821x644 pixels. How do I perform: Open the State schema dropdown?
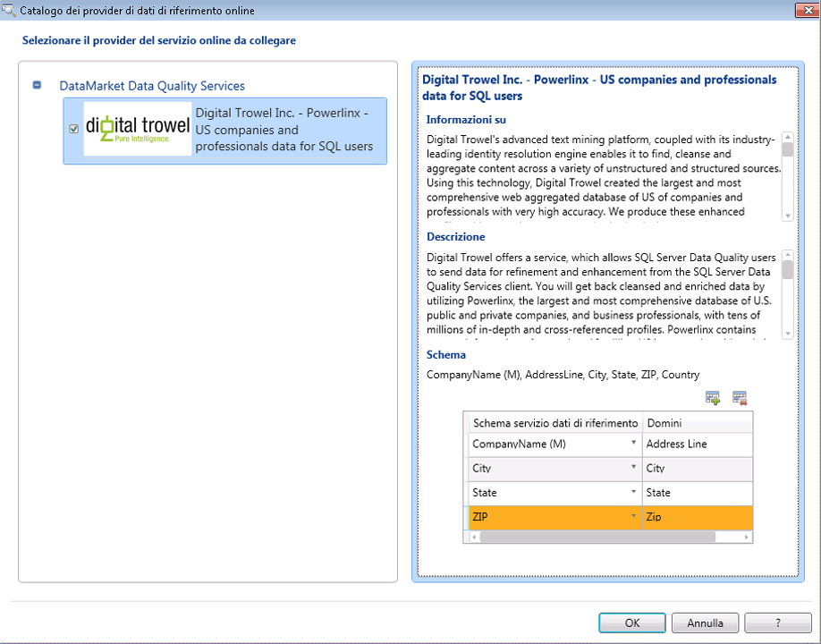(x=633, y=493)
